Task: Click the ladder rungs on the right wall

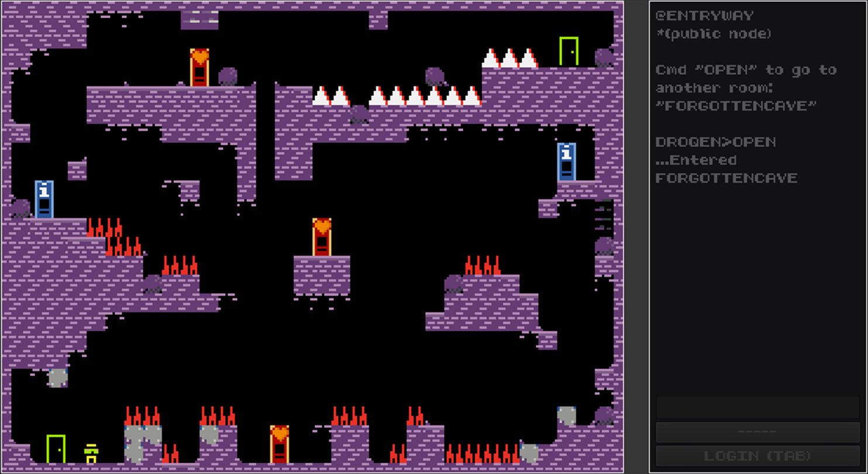Action: click(603, 217)
